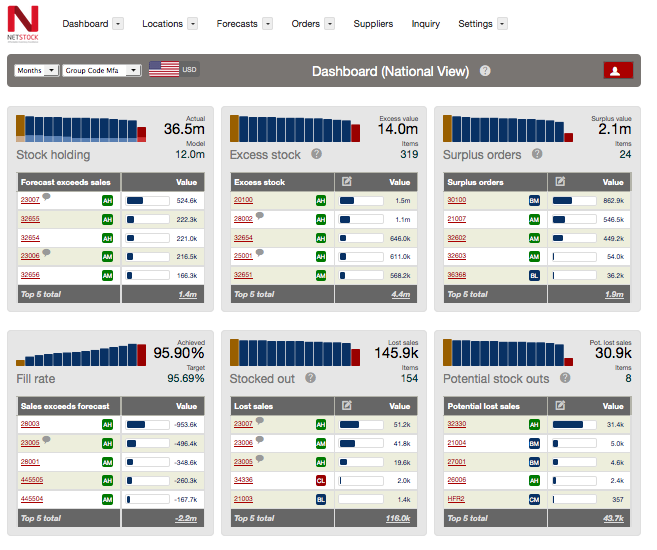Click the help icon next to Excess stock
The width and height of the screenshot is (657, 550).
pos(316,154)
